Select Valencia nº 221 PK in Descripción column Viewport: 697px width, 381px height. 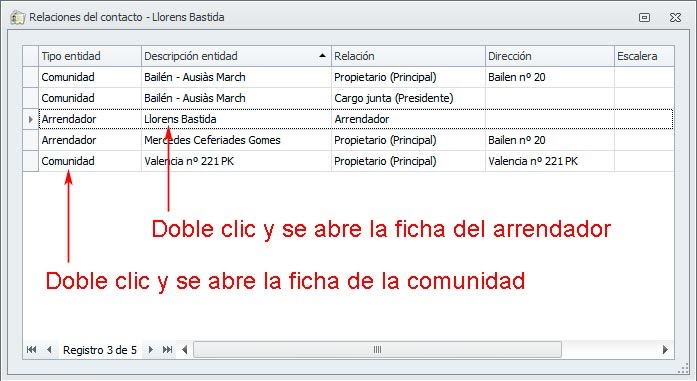[x=236, y=161]
